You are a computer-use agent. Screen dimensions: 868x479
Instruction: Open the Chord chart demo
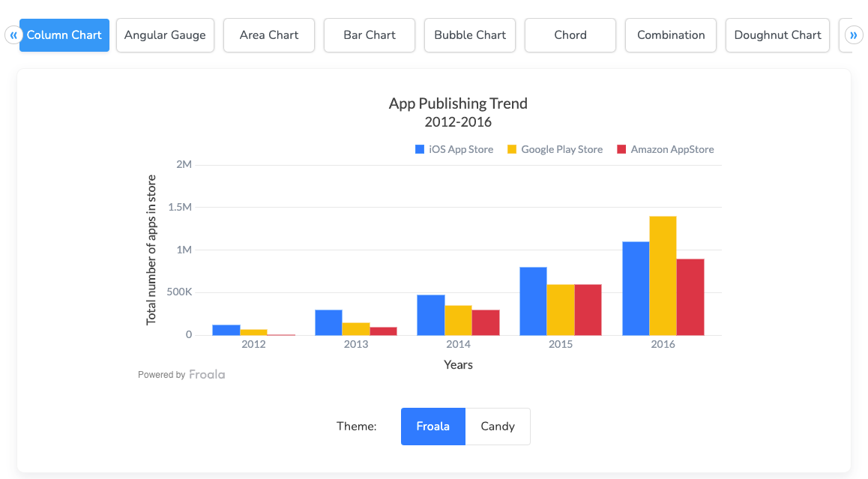(x=570, y=34)
